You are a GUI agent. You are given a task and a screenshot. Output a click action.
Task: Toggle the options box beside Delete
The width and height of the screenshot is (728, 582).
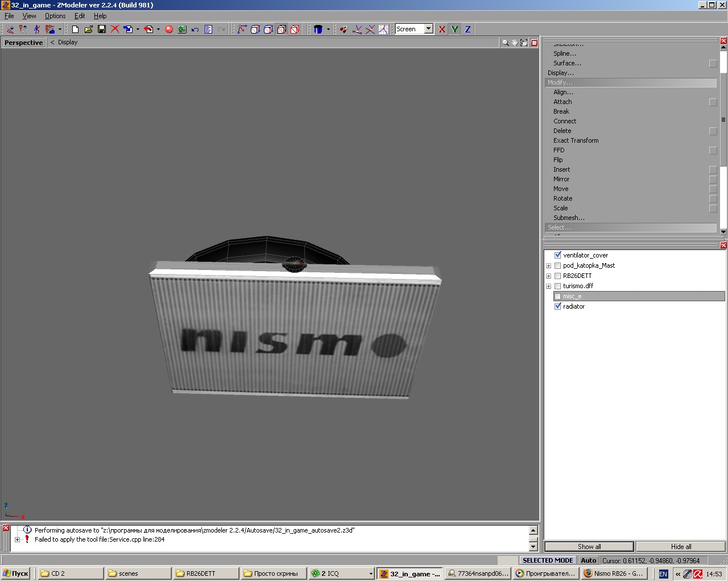pyautogui.click(x=713, y=131)
